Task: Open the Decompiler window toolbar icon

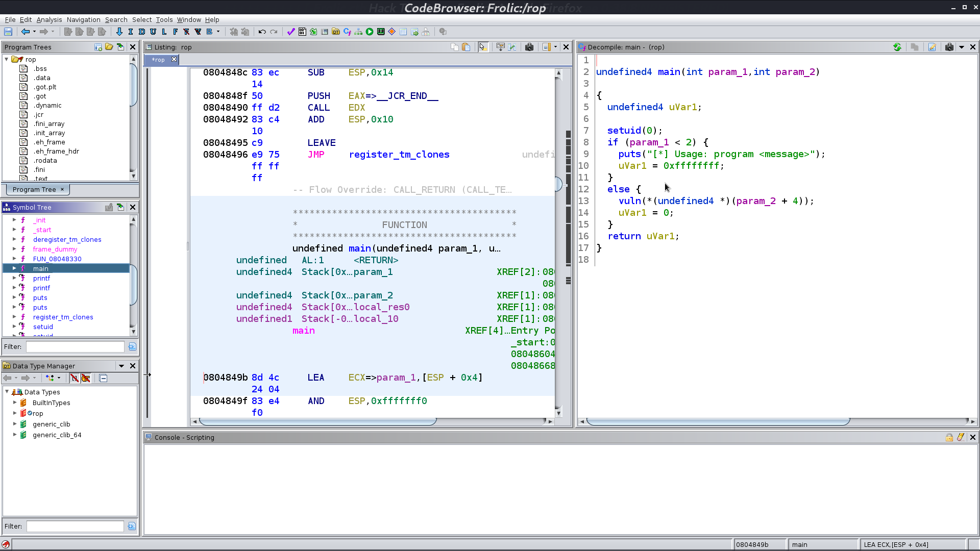Action: coord(347,32)
